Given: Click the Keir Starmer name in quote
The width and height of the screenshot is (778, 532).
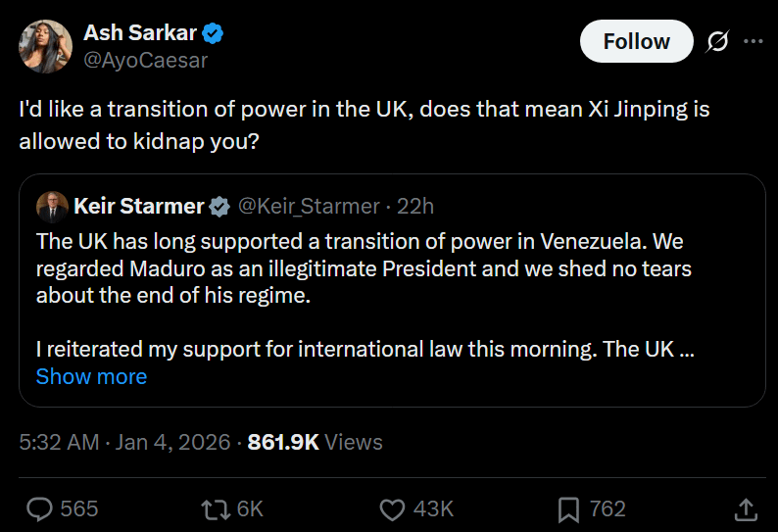Looking at the screenshot, I should pos(137,206).
